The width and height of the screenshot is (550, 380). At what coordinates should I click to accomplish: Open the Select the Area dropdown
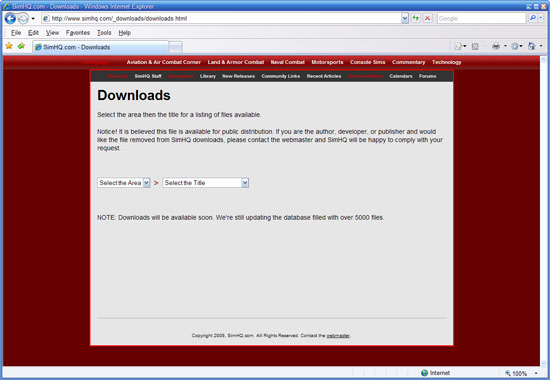pos(123,183)
